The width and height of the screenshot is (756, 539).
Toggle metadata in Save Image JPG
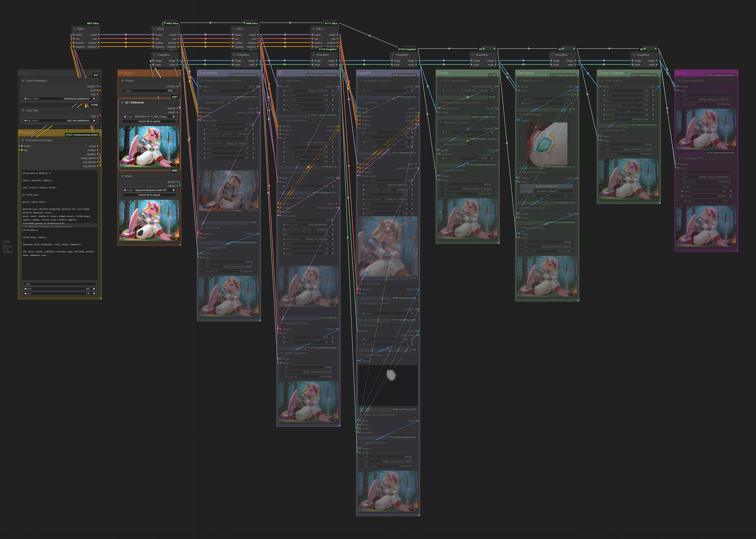pos(706,201)
